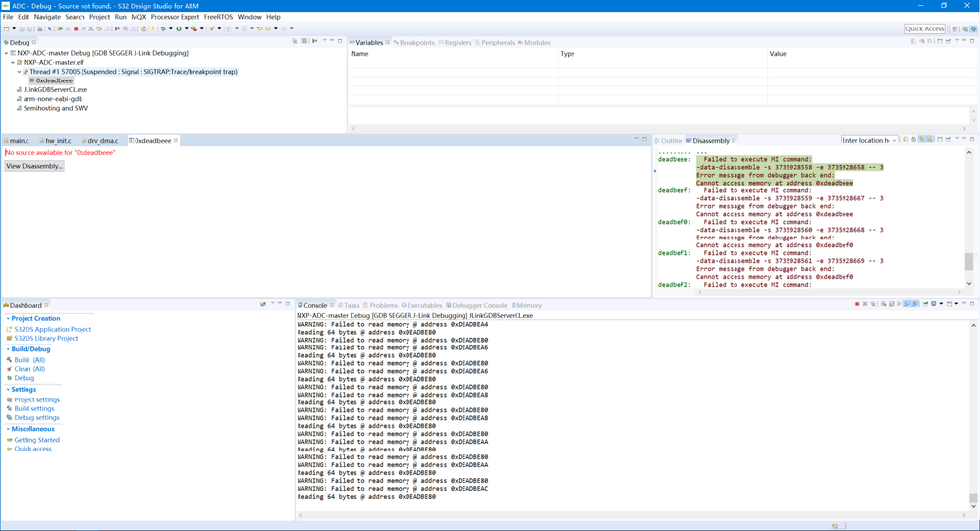Click the Console Terminate red square icon

pyautogui.click(x=857, y=304)
